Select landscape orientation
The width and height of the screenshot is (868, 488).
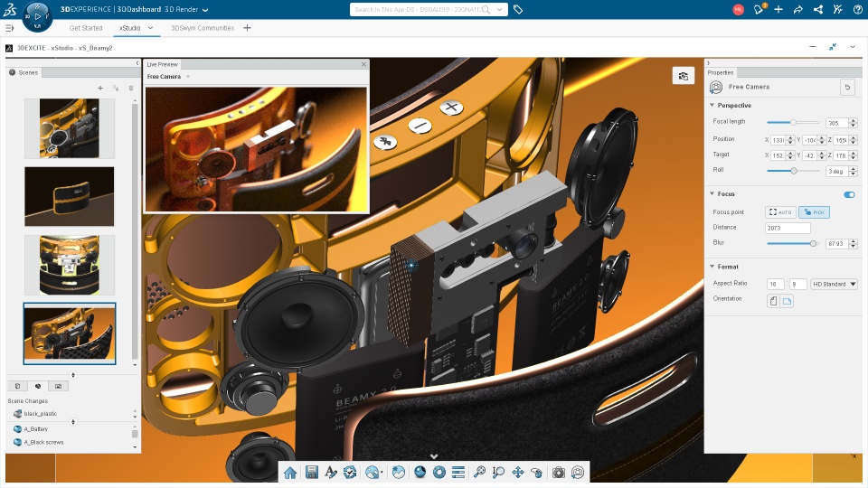pyautogui.click(x=787, y=301)
